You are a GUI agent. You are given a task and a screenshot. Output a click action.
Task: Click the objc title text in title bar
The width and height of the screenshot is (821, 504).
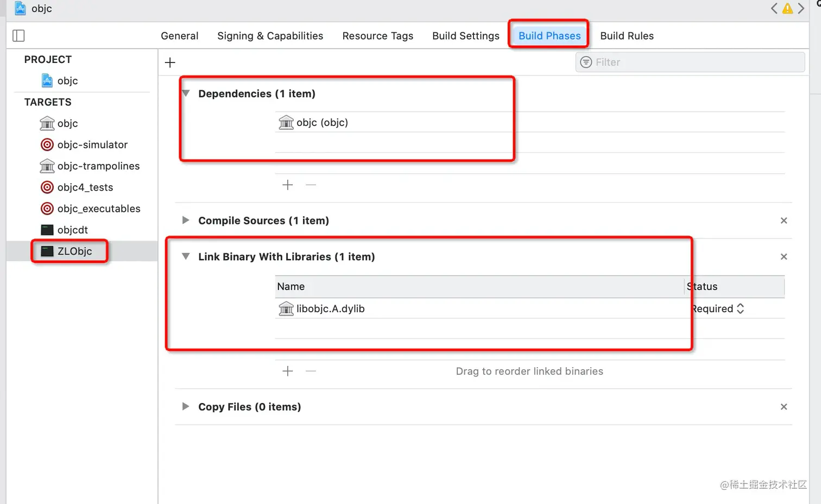coord(42,9)
